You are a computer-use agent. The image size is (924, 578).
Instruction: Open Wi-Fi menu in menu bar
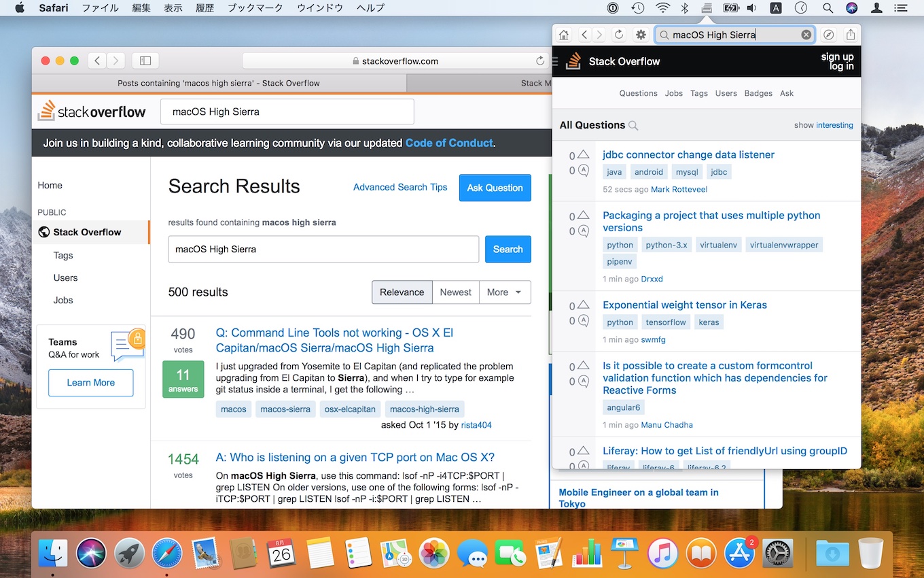coord(662,8)
